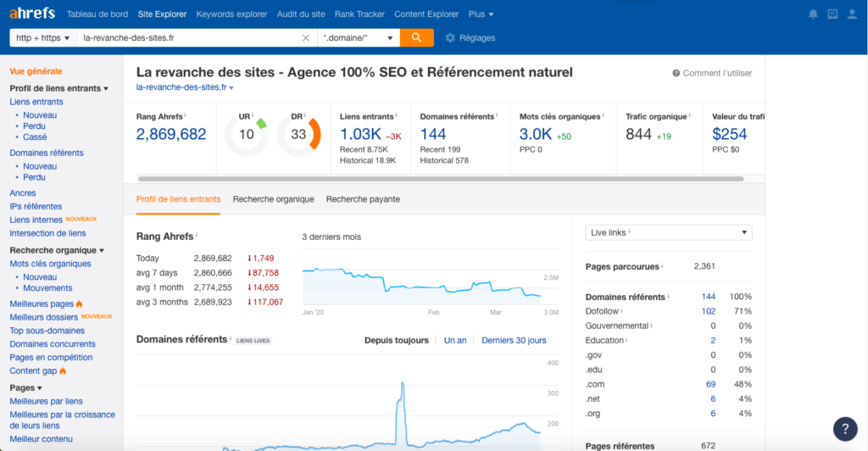The height and width of the screenshot is (451, 868).
Task: Open Meilleurs dossiers in sidebar
Action: (44, 317)
